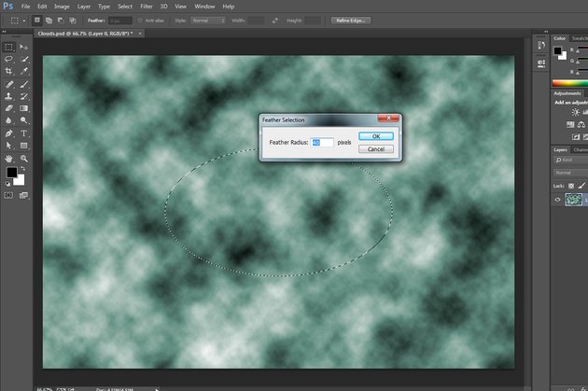This screenshot has width=588, height=391.
Task: Select the Move tool
Action: click(23, 47)
